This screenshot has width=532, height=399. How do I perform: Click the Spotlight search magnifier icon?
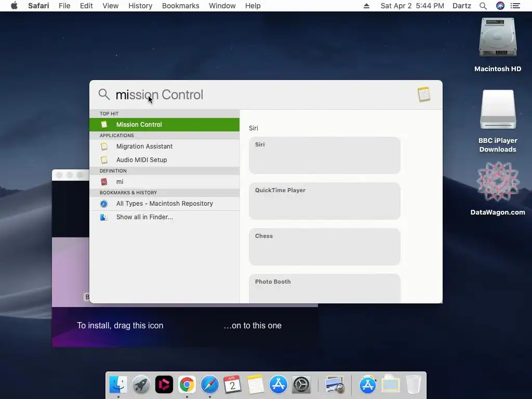pos(104,95)
